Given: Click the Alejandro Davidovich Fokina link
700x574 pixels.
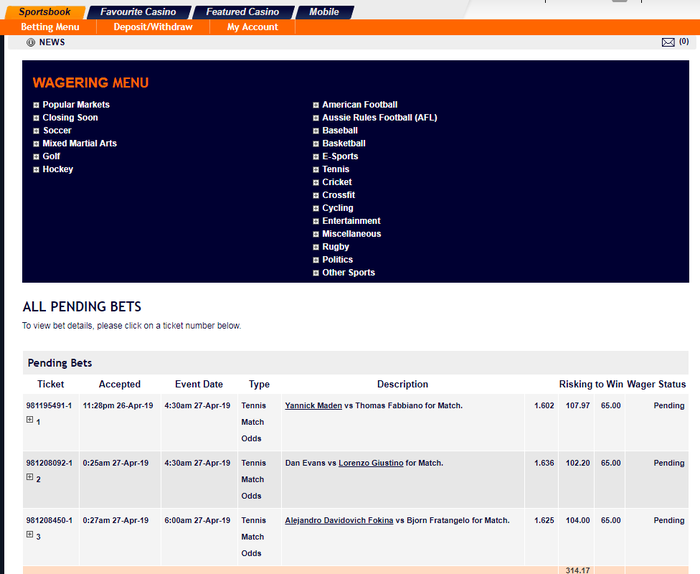Looking at the screenshot, I should point(339,520).
